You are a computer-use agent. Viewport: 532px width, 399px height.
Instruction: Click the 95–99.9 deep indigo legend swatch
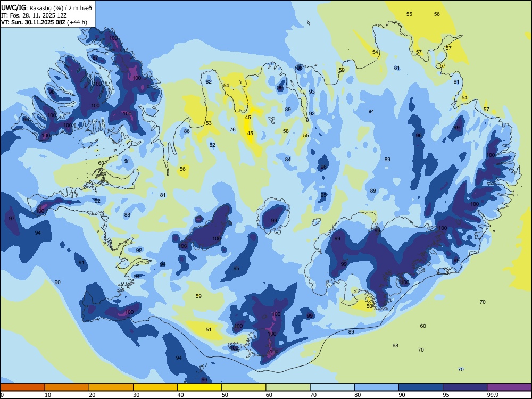click(x=465, y=387)
